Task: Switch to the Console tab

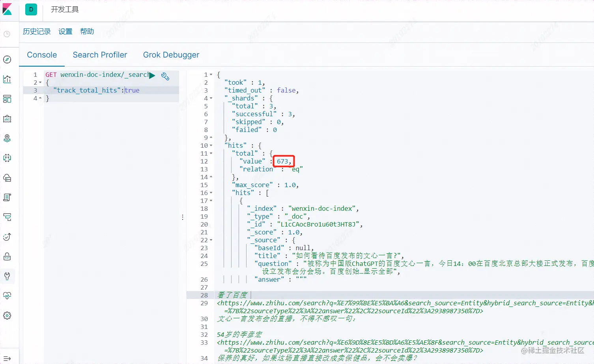Action: [42, 55]
